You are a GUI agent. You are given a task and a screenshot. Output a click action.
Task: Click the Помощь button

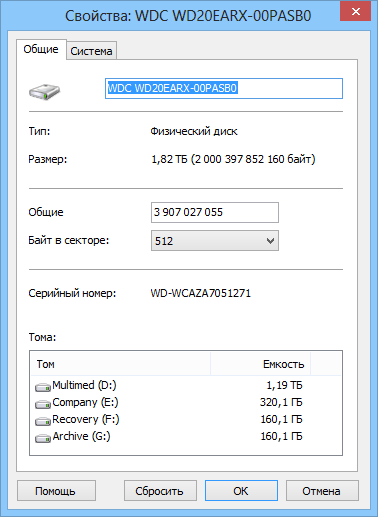pos(56,491)
